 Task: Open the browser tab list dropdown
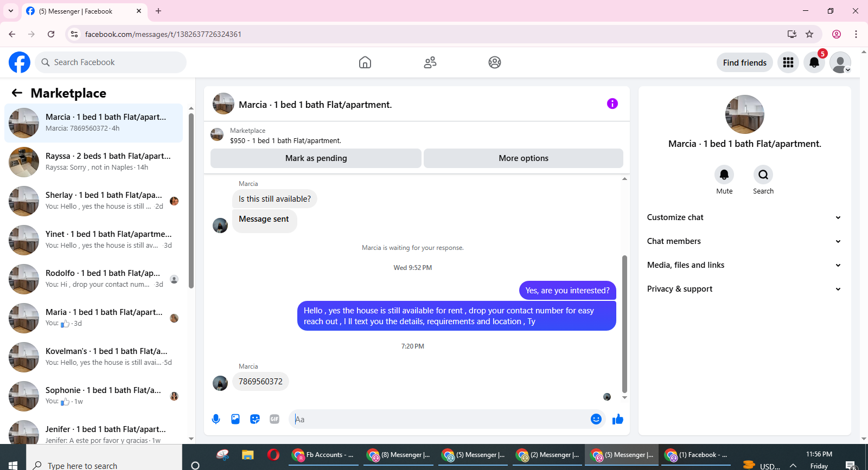(11, 11)
